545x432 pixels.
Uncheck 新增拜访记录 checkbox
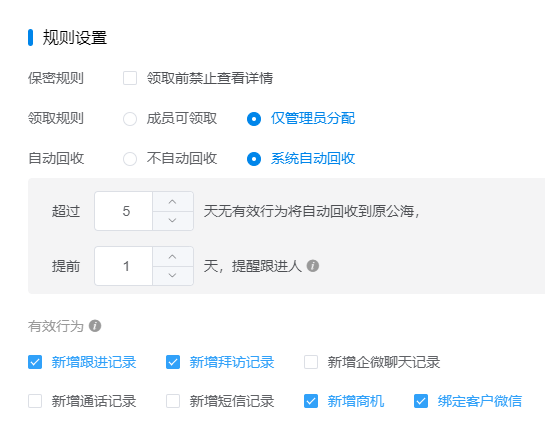click(173, 362)
